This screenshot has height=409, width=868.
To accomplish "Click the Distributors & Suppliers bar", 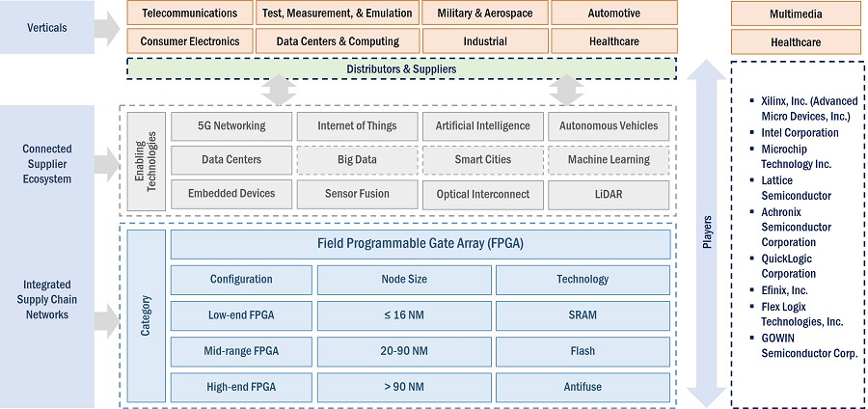I will point(401,68).
